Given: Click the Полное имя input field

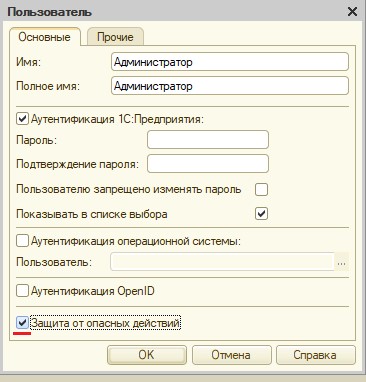Looking at the screenshot, I should (230, 86).
